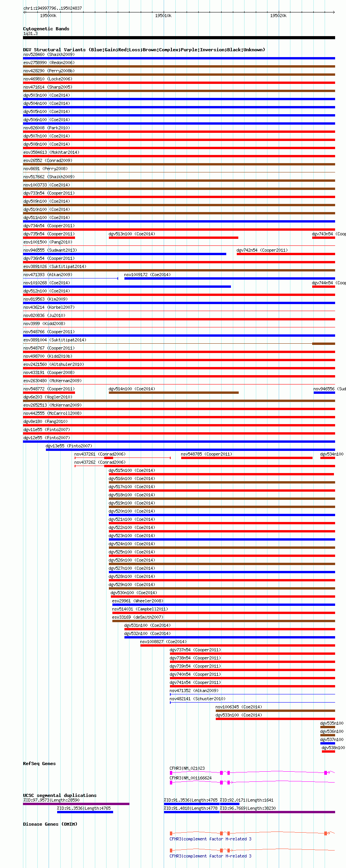The image size is (346, 868).
Task: Click the nsv946555 (Sudmant2013) label
Action: pyautogui.click(x=50, y=250)
